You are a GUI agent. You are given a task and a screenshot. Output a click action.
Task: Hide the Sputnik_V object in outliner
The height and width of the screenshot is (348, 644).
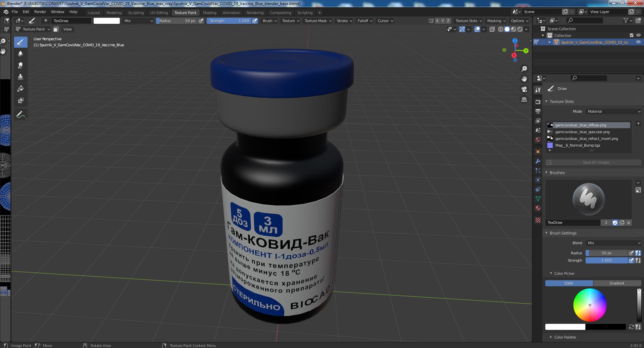click(x=638, y=42)
